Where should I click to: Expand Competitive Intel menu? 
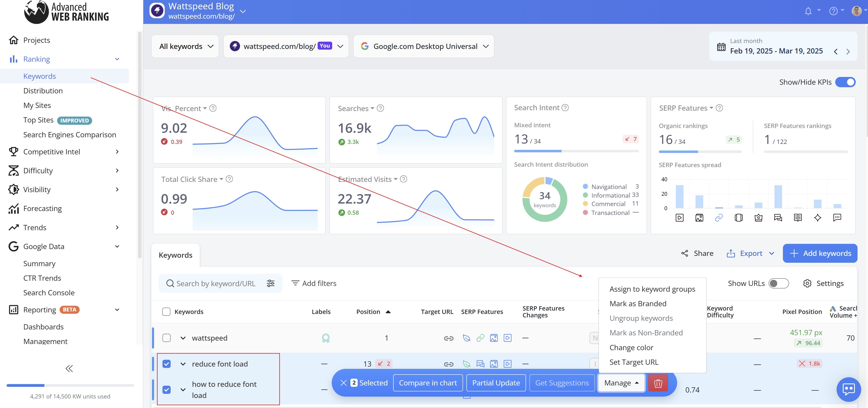pos(117,152)
